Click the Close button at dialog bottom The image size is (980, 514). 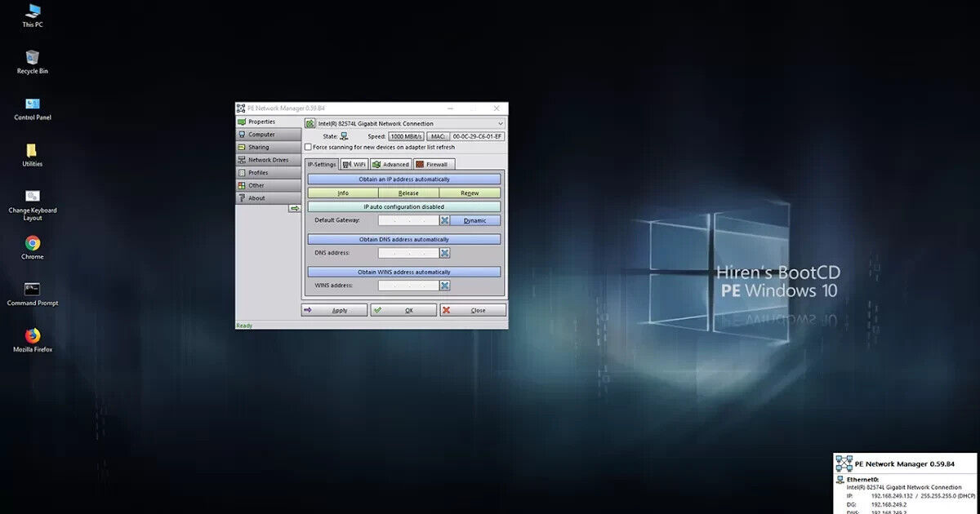[473, 310]
